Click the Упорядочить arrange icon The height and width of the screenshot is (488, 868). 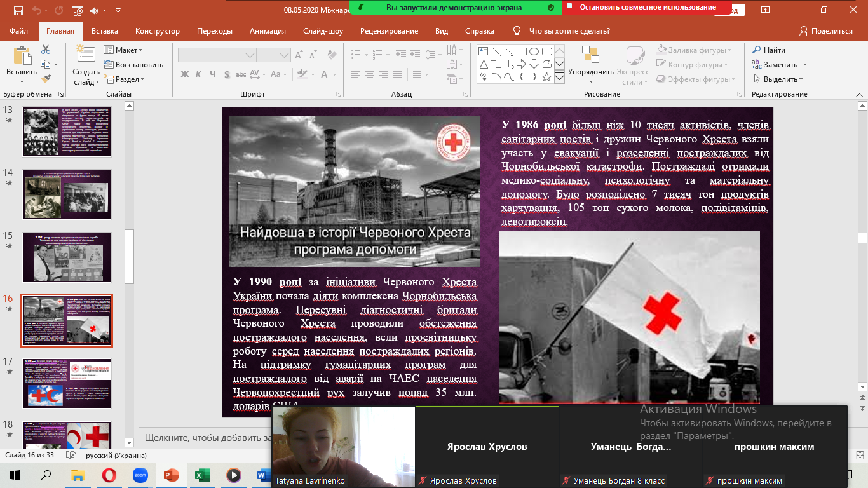[590, 55]
